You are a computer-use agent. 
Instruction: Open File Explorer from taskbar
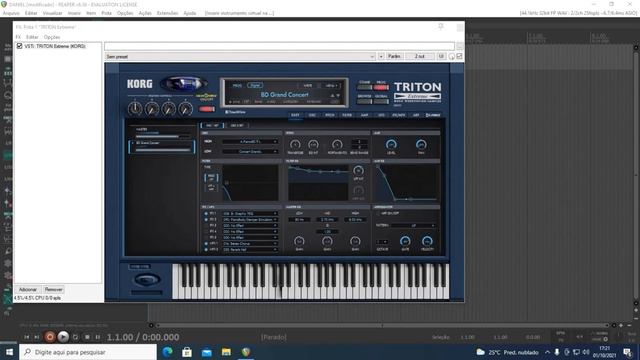[226, 352]
